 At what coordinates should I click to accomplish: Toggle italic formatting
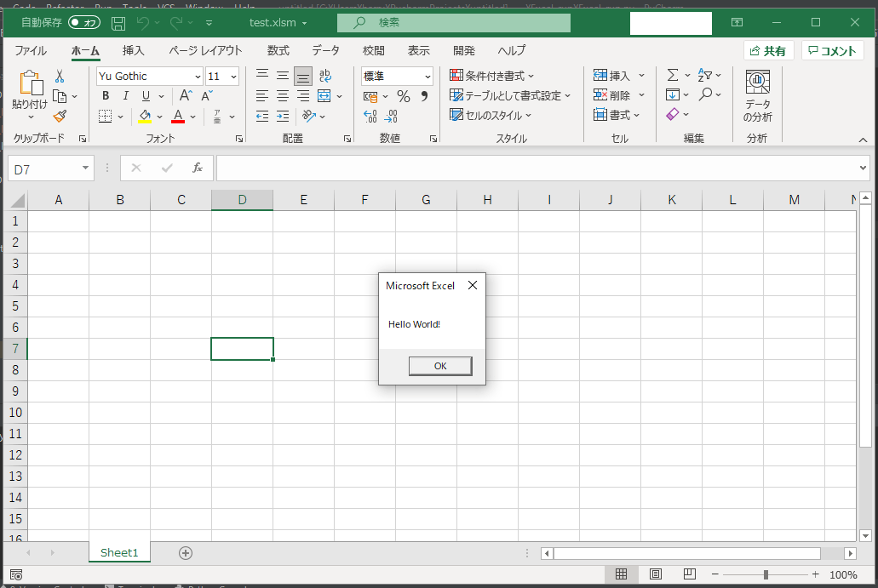[x=125, y=96]
